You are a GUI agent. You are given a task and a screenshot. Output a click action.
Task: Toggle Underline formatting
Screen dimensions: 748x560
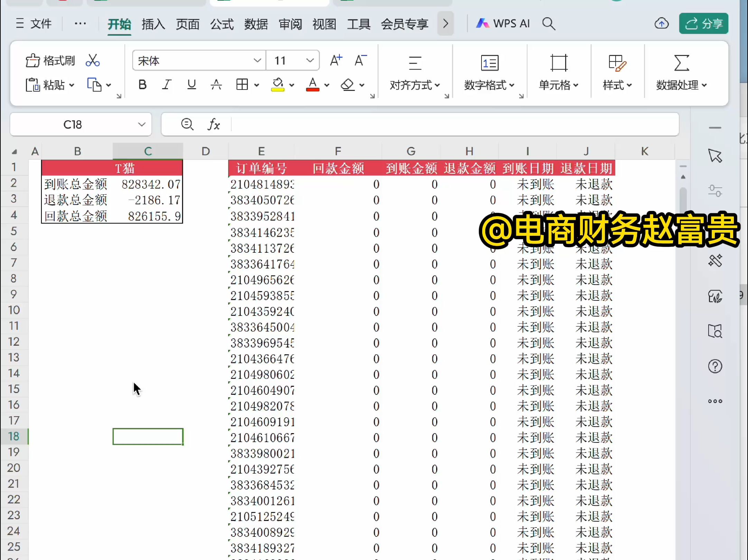(191, 85)
